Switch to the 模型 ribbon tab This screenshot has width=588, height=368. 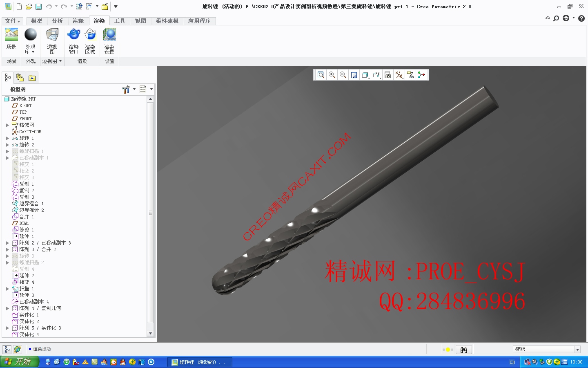point(36,21)
